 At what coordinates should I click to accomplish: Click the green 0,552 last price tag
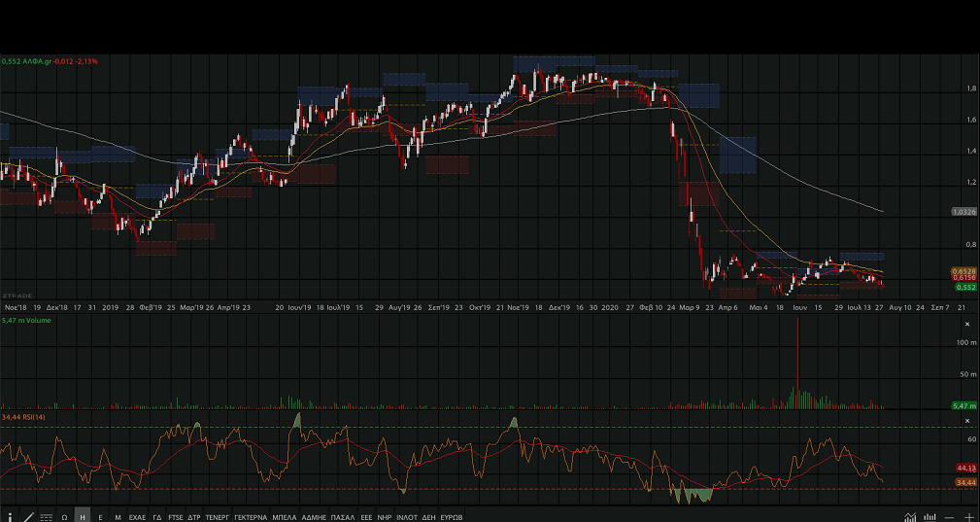click(965, 287)
